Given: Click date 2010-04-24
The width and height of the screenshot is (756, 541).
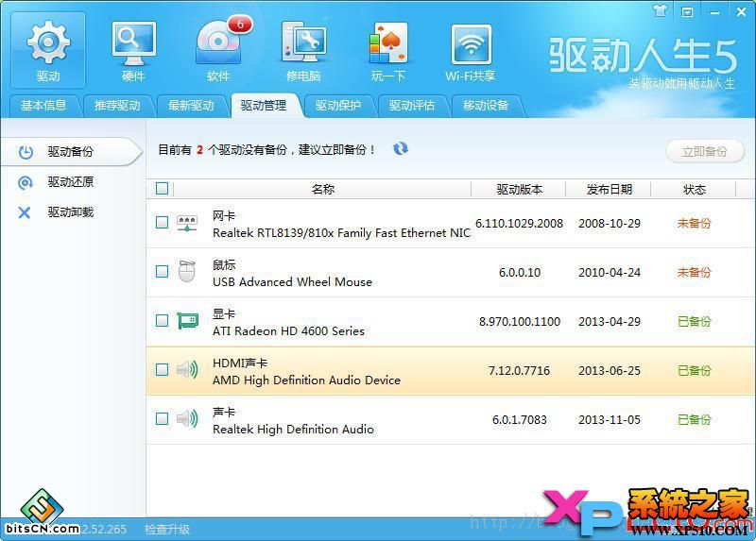Looking at the screenshot, I should click(610, 273).
